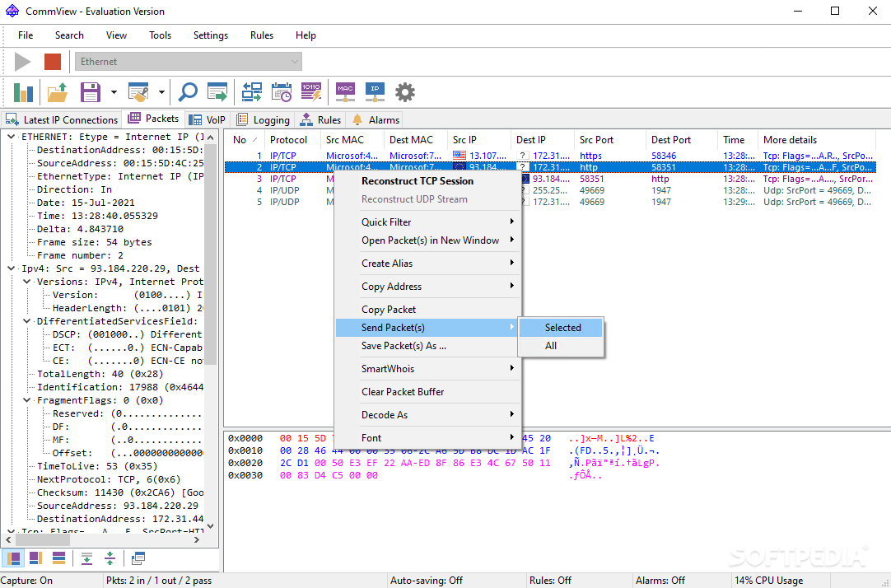Click the open packet in new window icon
891x588 pixels.
click(138, 558)
